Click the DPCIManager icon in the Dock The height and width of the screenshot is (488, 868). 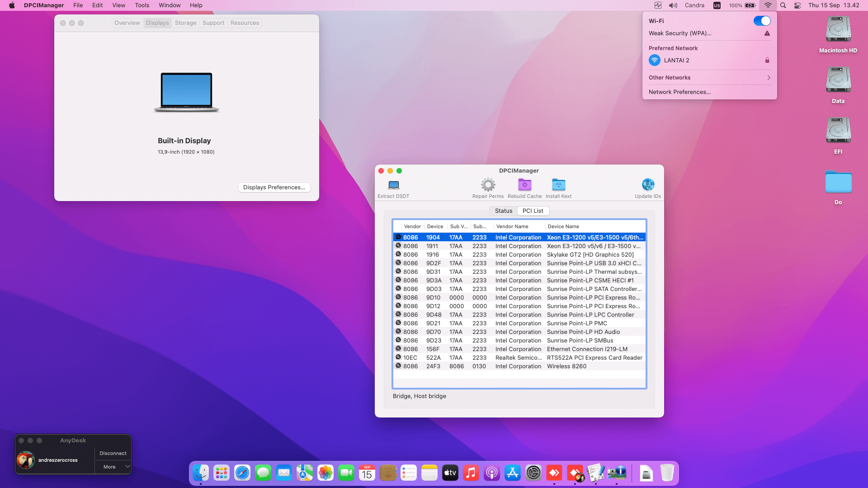617,473
